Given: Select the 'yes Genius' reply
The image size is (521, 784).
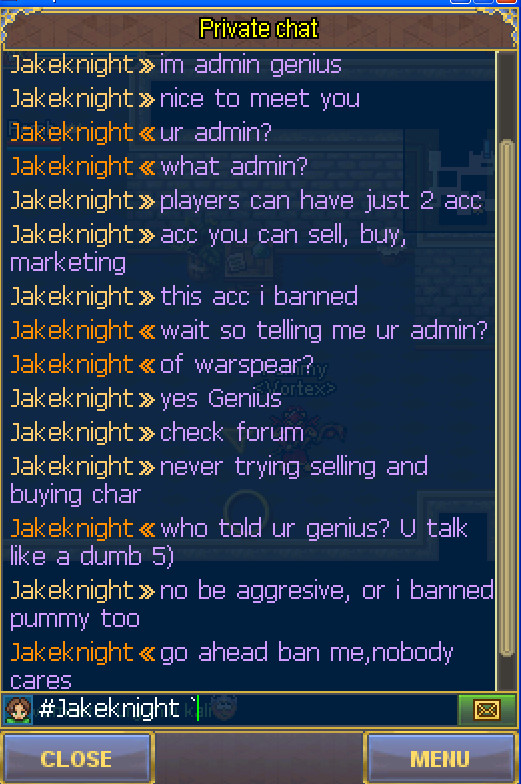Looking at the screenshot, I should pyautogui.click(x=146, y=399).
